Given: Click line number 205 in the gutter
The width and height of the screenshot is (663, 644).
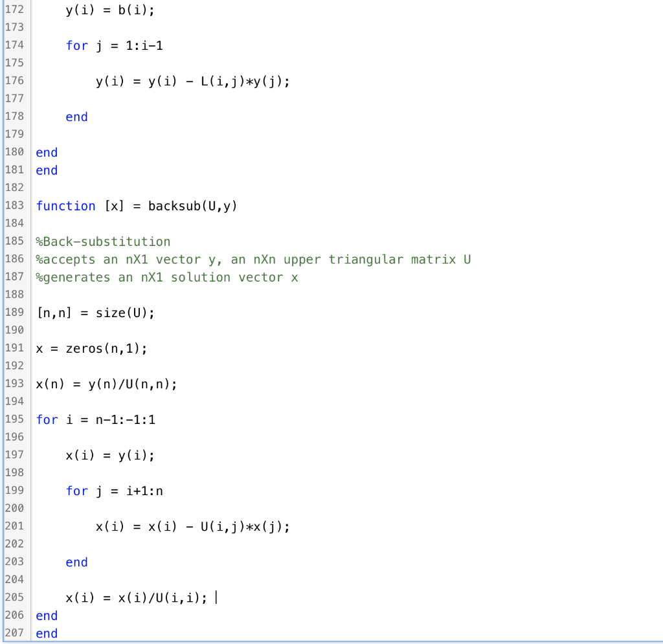Looking at the screenshot, I should pos(13,597).
